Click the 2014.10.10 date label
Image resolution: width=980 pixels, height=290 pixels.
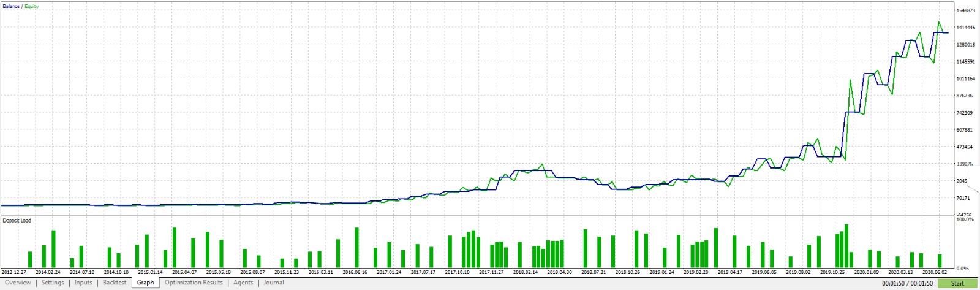click(116, 272)
